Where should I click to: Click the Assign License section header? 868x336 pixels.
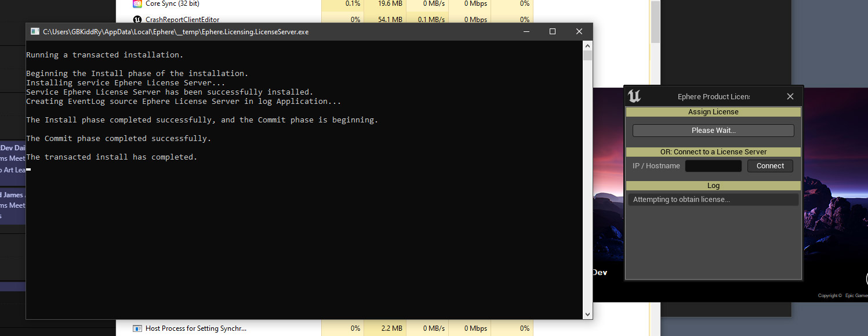[713, 112]
